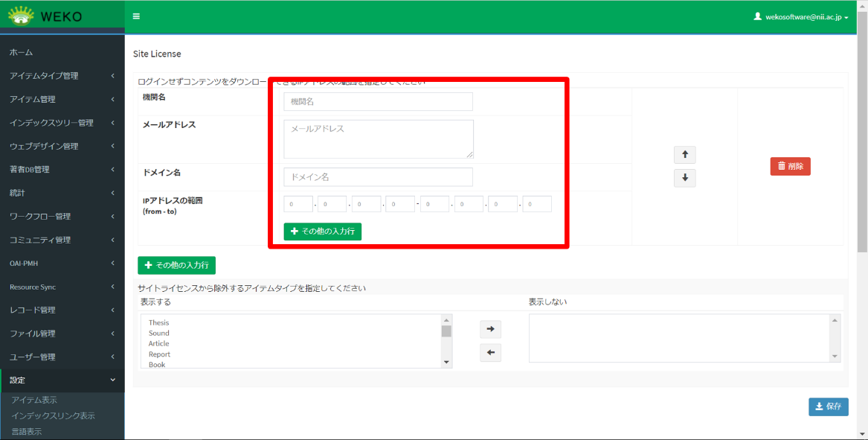Image resolution: width=868 pixels, height=440 pixels.
Task: Collapse the 設定 sidebar section
Action: click(x=62, y=380)
